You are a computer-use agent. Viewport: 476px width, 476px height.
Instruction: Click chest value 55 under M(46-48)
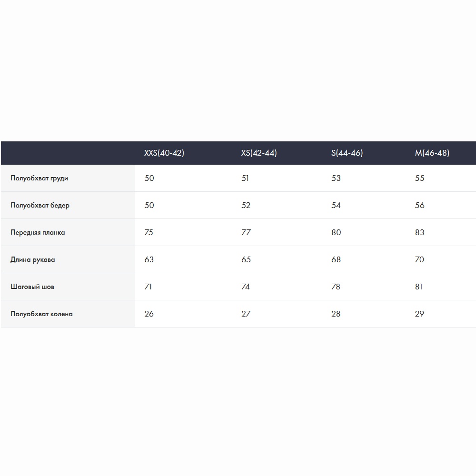(419, 178)
